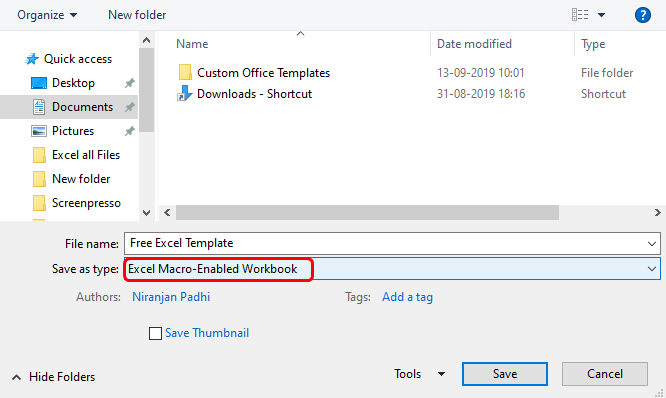Open Screenpresso folder in sidebar
The height and width of the screenshot is (398, 666).
click(x=86, y=203)
